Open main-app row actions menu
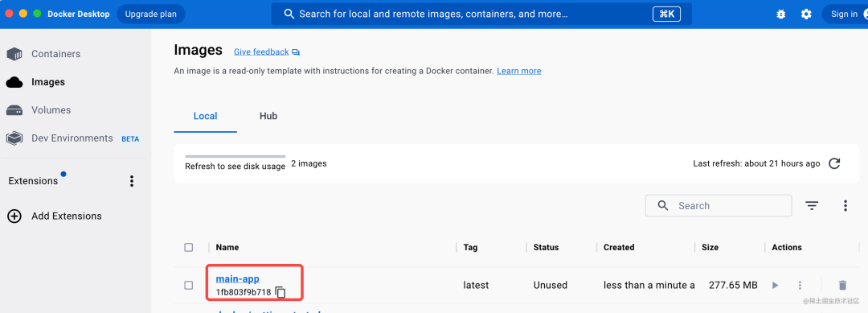This screenshot has width=868, height=313. click(800, 286)
